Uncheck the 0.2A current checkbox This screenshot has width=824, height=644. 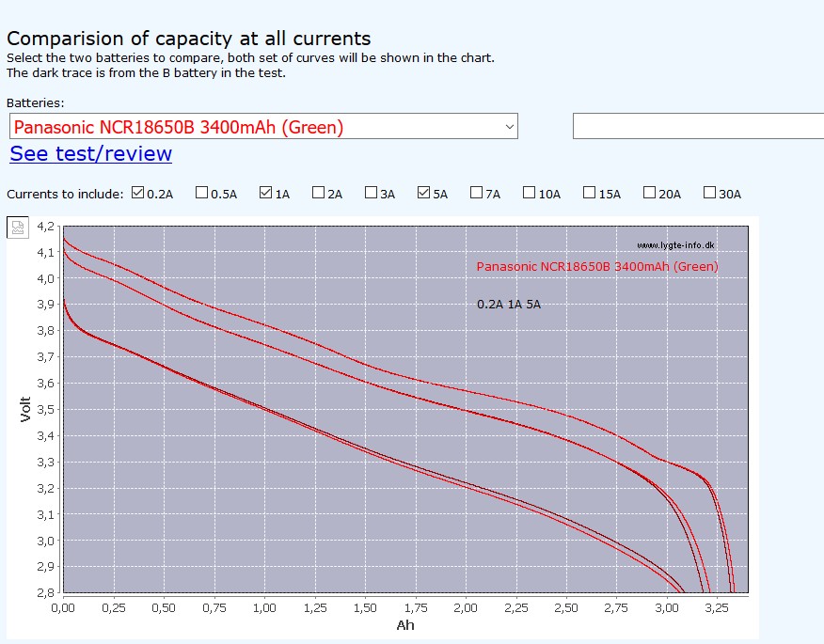(x=137, y=192)
